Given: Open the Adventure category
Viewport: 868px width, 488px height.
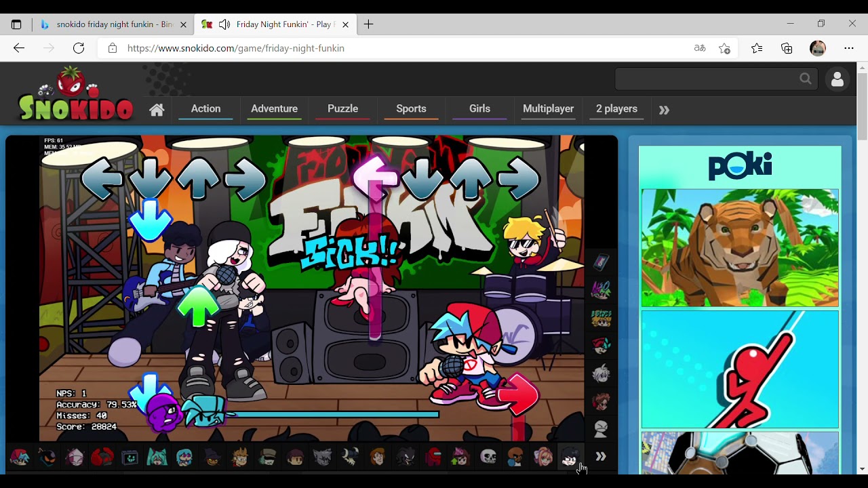Looking at the screenshot, I should tap(274, 108).
